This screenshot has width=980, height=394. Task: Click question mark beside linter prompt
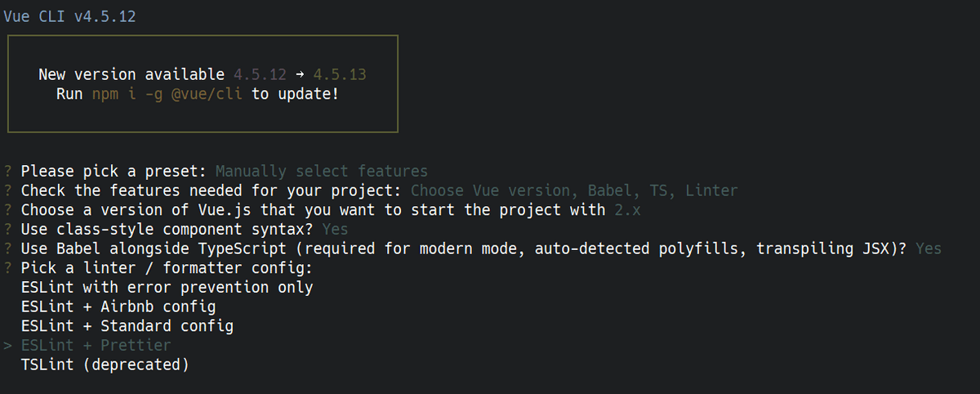[x=7, y=267]
